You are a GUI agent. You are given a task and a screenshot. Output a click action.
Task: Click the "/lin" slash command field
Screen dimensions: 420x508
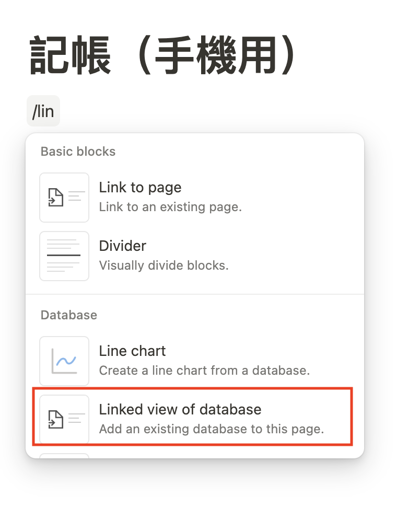click(43, 111)
